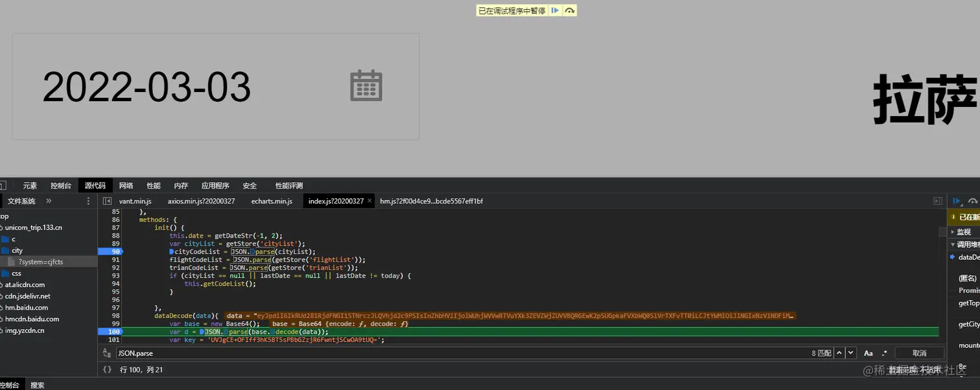Open the 内存 (Memory) tab

pyautogui.click(x=181, y=186)
